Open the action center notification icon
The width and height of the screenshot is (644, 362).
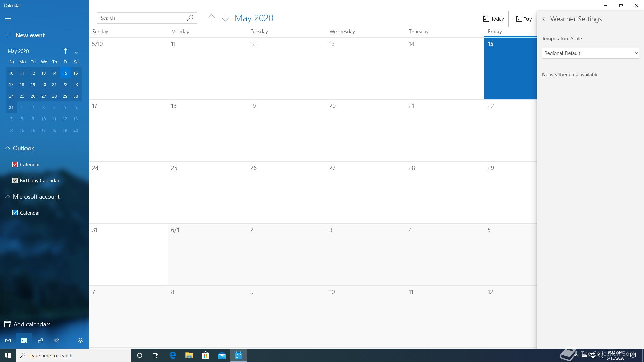[x=633, y=355]
